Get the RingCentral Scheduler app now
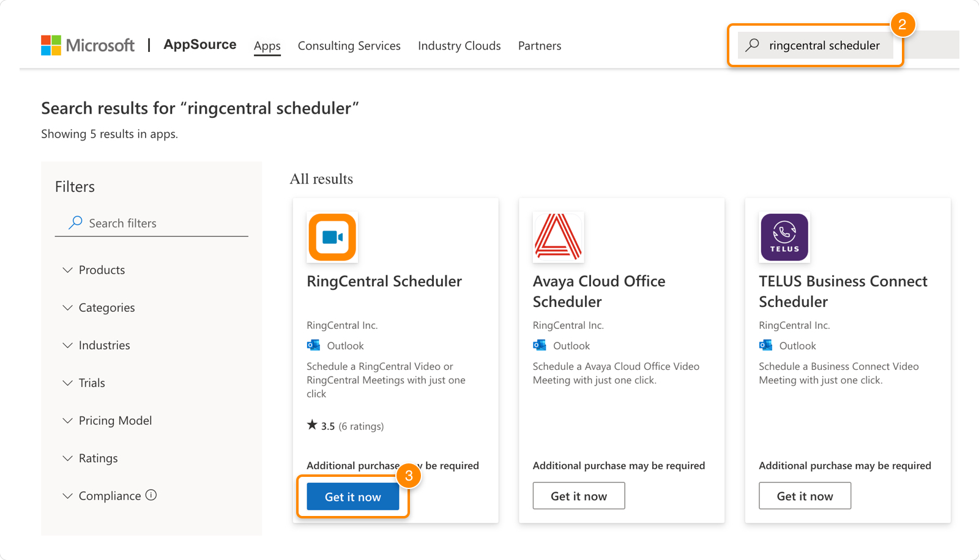 (352, 496)
